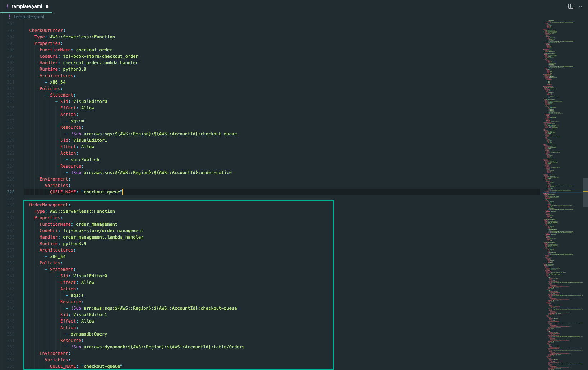
Task: Click 'Policies:' on line 312
Action: (51, 89)
